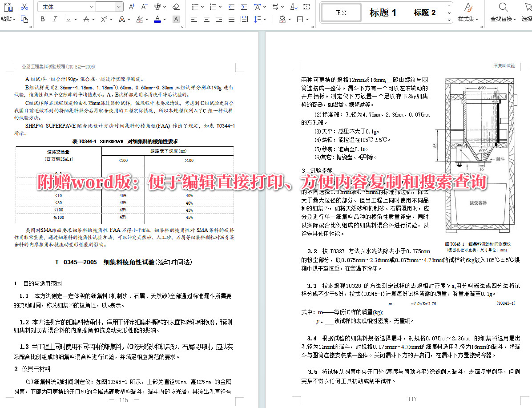532x408 pixels.
Task: Click the Cut scissors icon
Action: click(24, 7)
